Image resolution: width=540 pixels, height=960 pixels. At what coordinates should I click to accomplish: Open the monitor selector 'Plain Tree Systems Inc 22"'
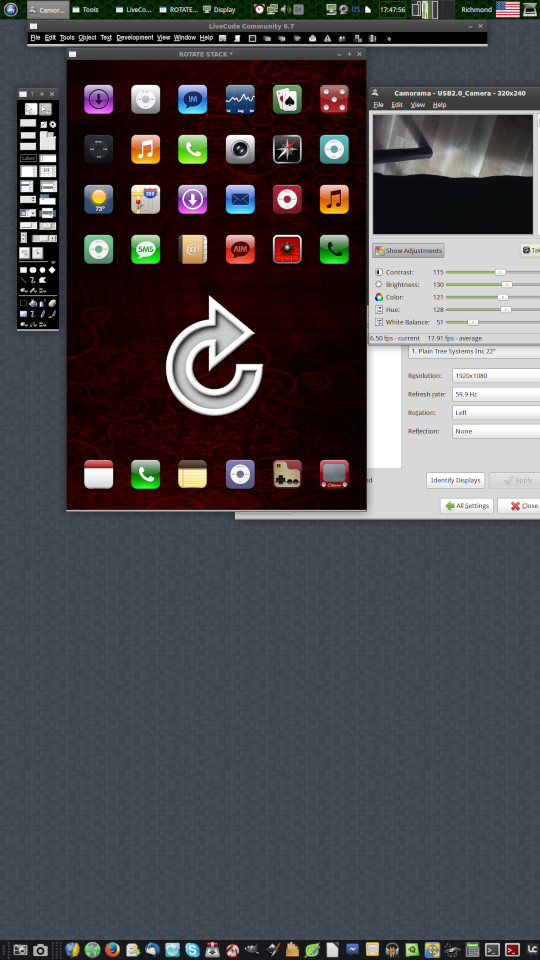click(474, 351)
